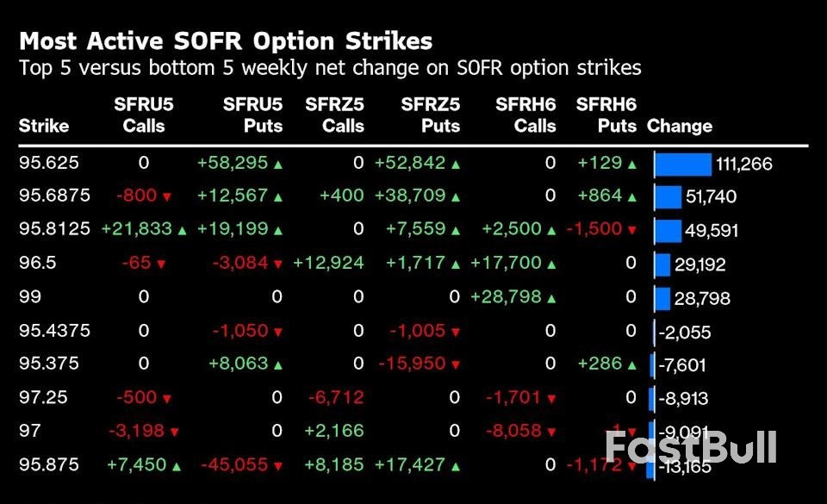Select the 95.8125 strike row label

(50, 230)
